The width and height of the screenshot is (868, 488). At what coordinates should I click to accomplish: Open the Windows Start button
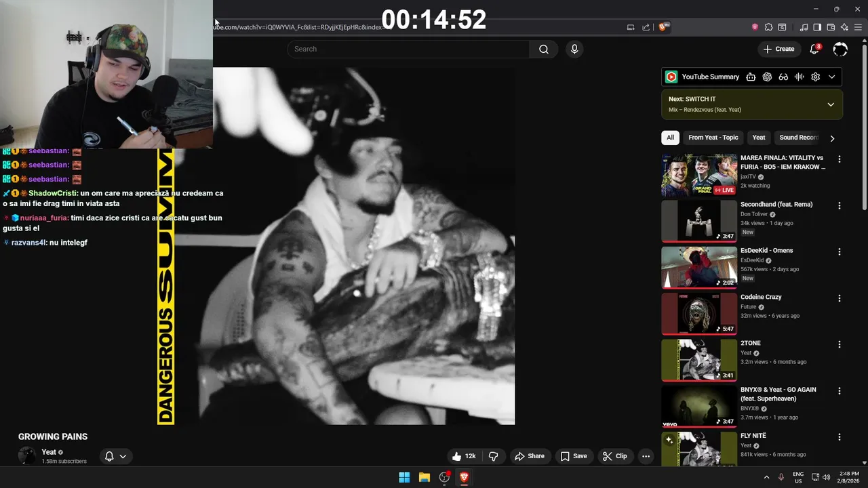[x=404, y=477]
